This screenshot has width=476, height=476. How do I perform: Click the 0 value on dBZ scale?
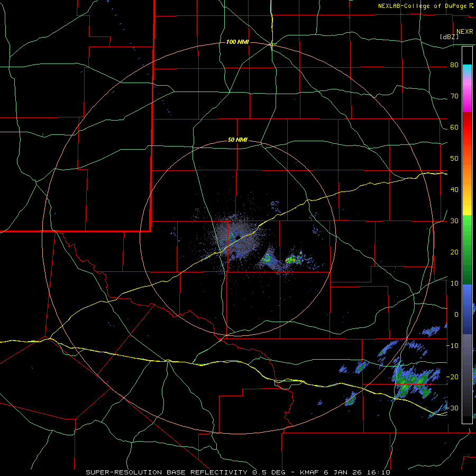456,315
